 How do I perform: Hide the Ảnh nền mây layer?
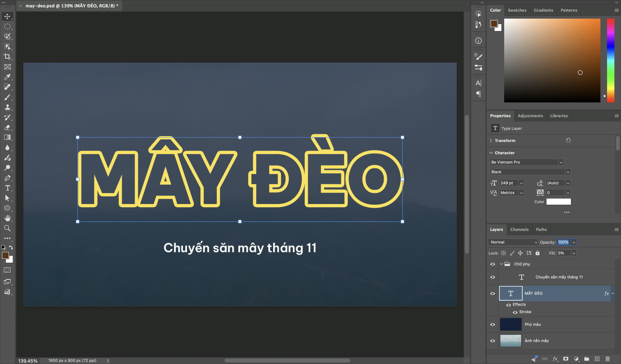pos(493,341)
